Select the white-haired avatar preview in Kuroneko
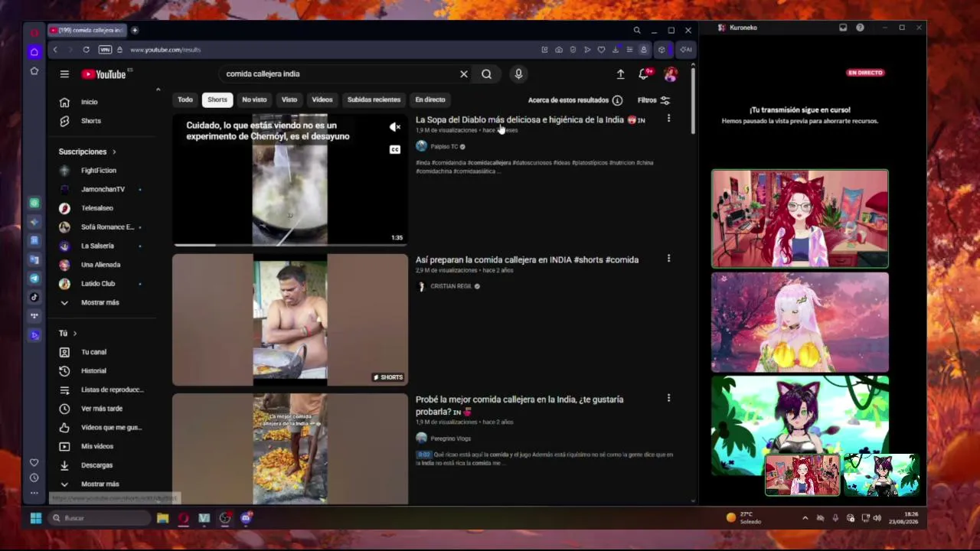 click(x=799, y=322)
